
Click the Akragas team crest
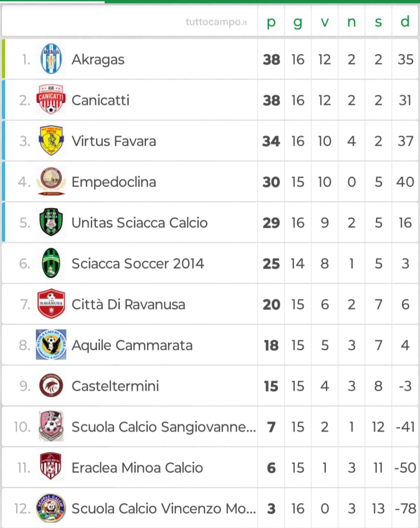51,59
